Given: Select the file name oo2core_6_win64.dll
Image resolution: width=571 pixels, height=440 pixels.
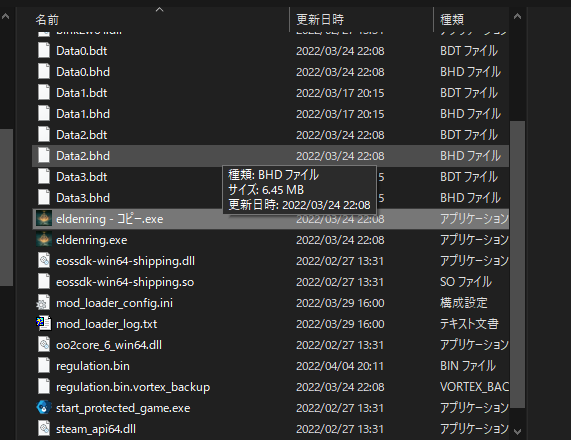Looking at the screenshot, I should (109, 345).
